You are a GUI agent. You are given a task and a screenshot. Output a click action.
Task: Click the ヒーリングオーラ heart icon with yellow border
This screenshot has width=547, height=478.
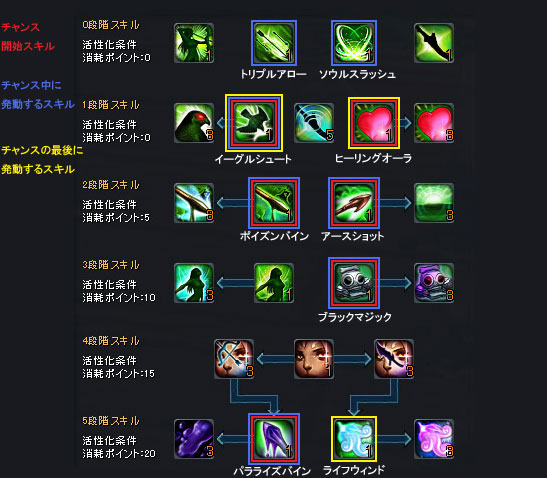point(374,123)
